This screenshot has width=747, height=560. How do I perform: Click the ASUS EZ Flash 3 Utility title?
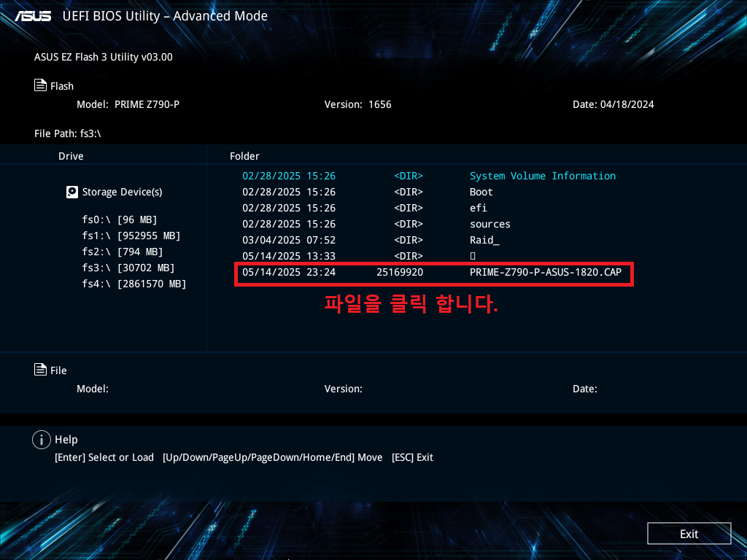tap(104, 57)
